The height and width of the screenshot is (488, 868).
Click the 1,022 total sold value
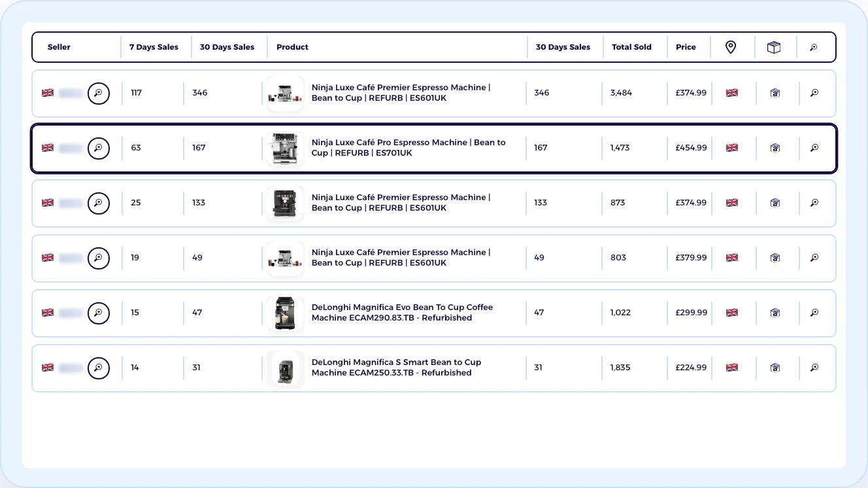[x=620, y=313]
